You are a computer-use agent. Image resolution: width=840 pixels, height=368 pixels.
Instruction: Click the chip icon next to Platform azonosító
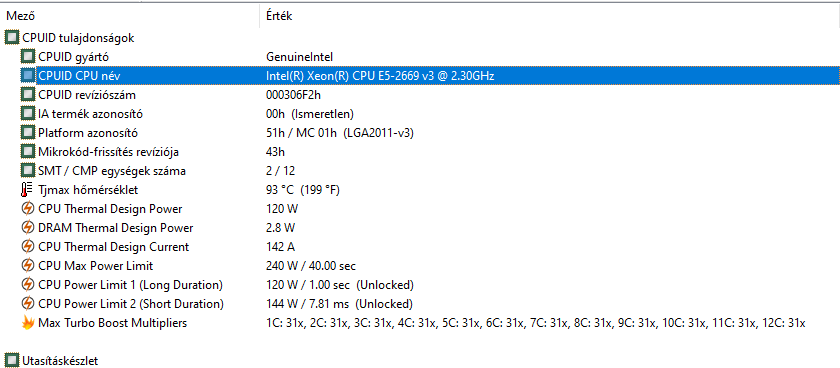(28, 133)
